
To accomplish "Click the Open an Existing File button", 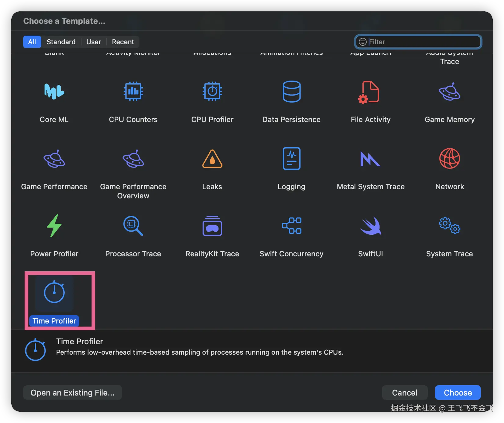I will (73, 392).
